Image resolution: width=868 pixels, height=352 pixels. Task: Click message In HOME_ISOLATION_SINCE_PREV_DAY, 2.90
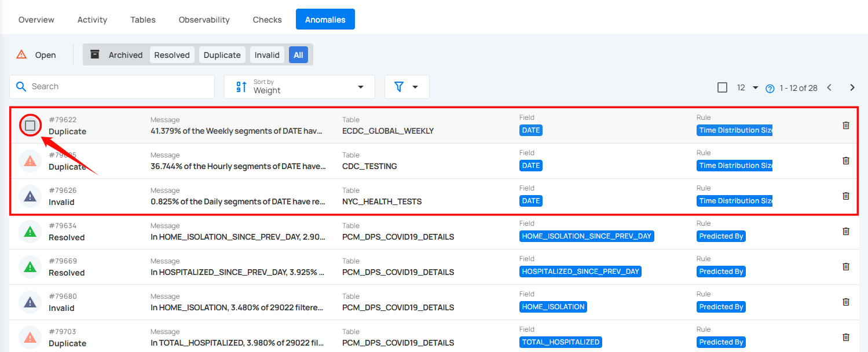point(237,237)
